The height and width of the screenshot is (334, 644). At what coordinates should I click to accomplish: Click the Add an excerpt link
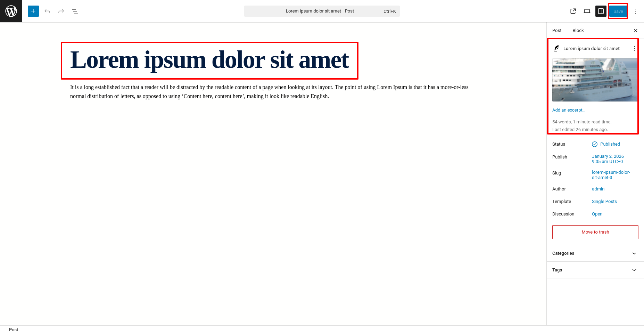569,110
